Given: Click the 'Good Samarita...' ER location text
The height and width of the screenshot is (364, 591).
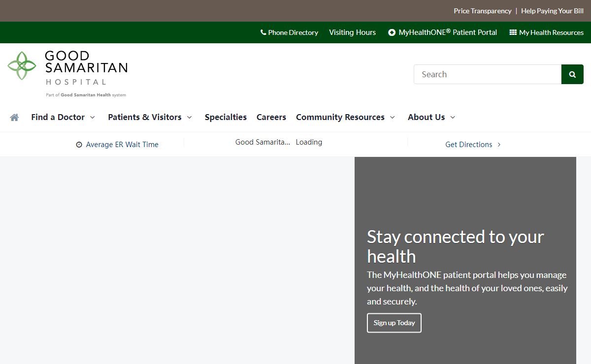Looking at the screenshot, I should point(263,142).
